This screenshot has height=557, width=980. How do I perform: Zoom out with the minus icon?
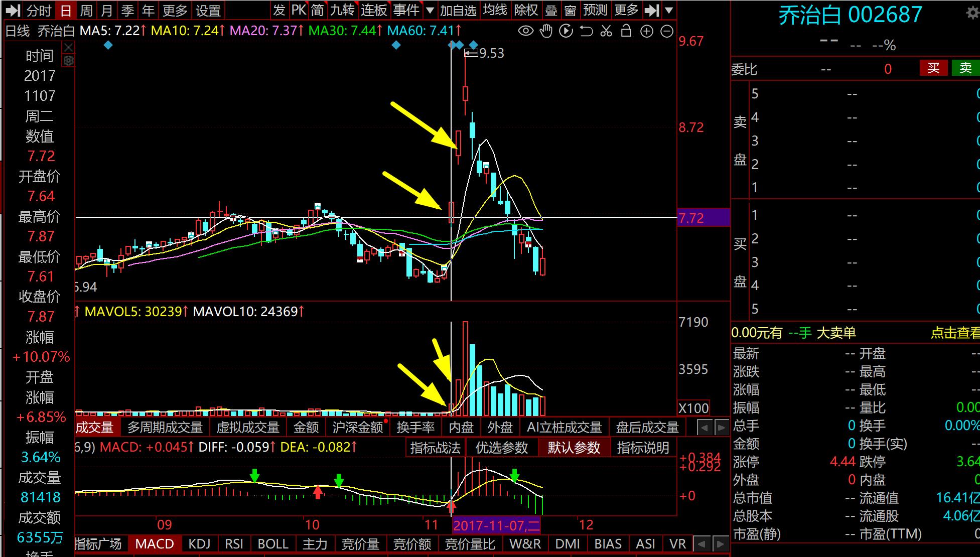coord(667,31)
